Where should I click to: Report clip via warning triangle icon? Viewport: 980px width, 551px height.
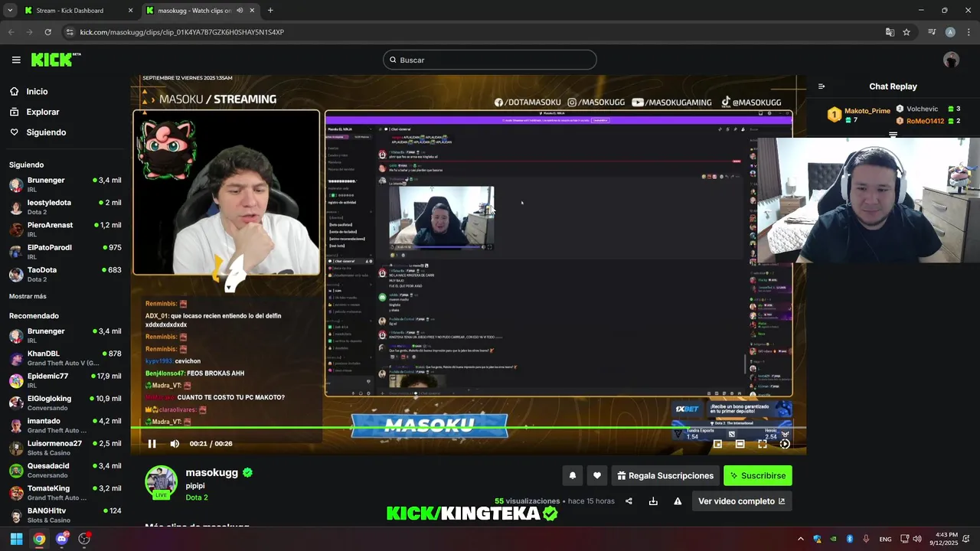(x=678, y=501)
